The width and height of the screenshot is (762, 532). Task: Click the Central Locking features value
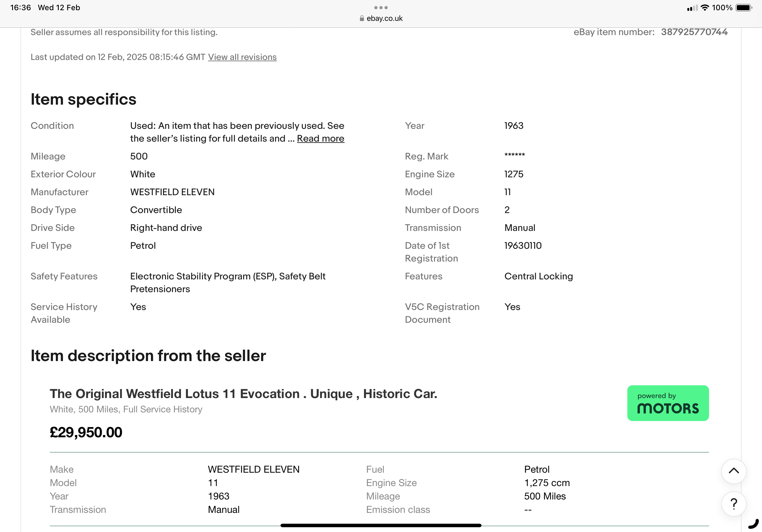point(538,276)
